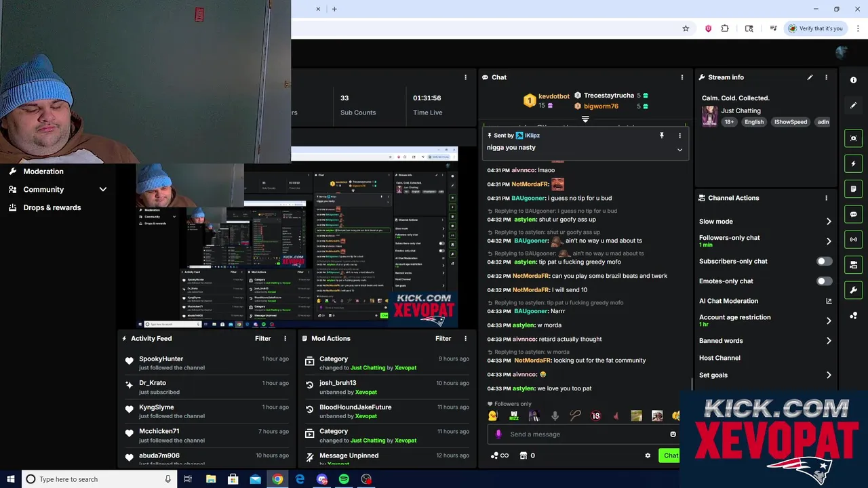This screenshot has width=868, height=488.
Task: Click the three-dots icon at sidebar bottom
Action: (853, 315)
